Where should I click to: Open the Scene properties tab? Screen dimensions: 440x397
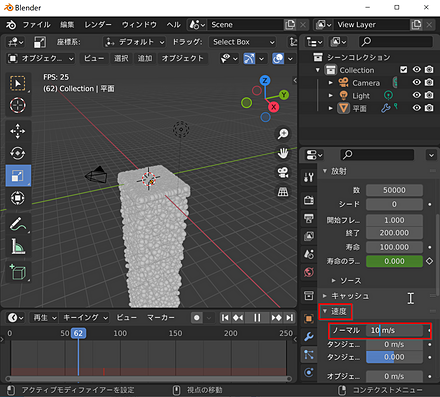(x=309, y=254)
